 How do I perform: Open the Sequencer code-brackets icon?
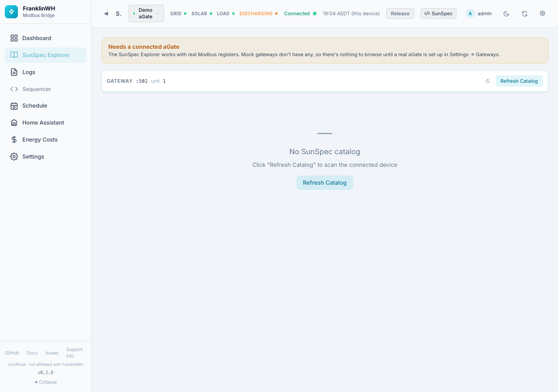click(x=14, y=89)
